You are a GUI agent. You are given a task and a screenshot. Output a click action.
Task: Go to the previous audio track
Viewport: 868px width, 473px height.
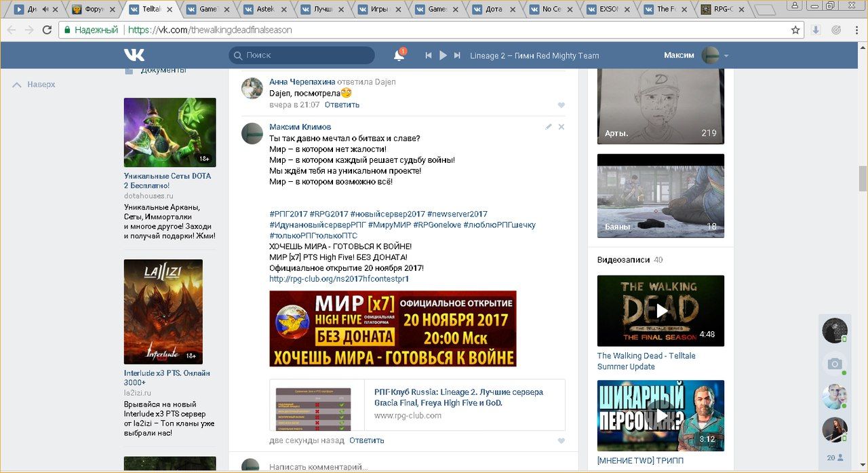pos(429,56)
